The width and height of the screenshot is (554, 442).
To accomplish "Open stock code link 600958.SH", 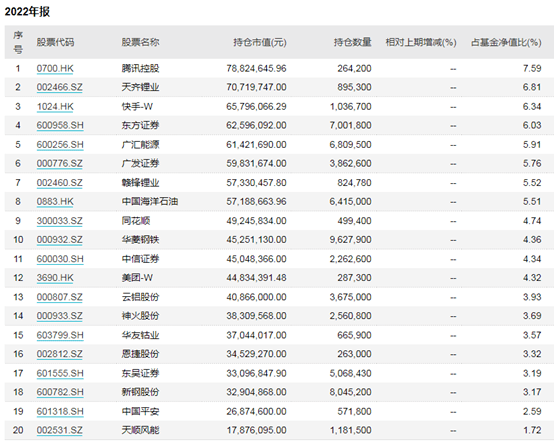I will [x=60, y=125].
